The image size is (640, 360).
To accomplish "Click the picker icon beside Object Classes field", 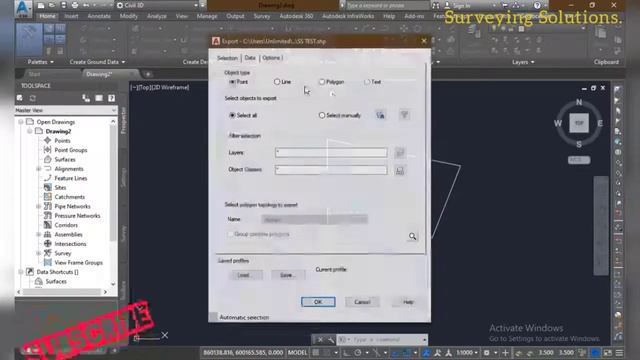I will pos(400,170).
